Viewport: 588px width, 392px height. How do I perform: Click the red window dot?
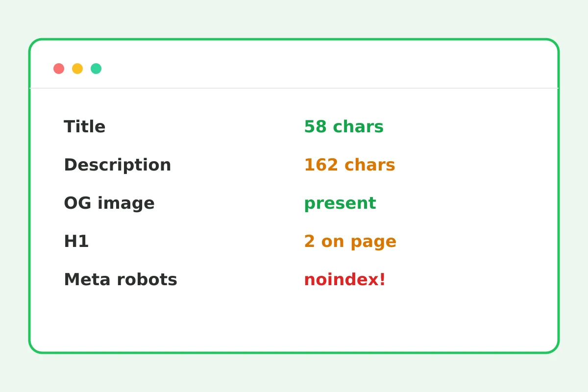click(59, 69)
